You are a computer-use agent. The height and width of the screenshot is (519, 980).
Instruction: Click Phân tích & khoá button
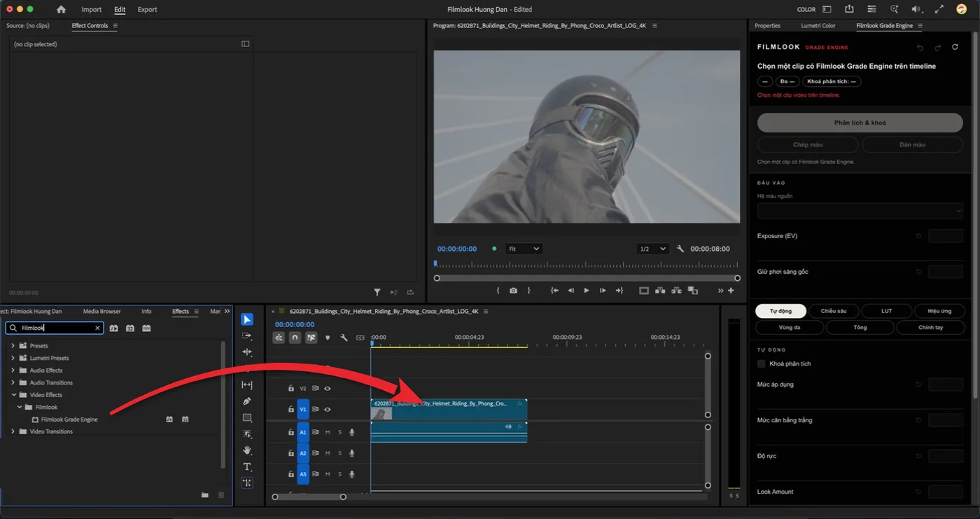pos(860,123)
